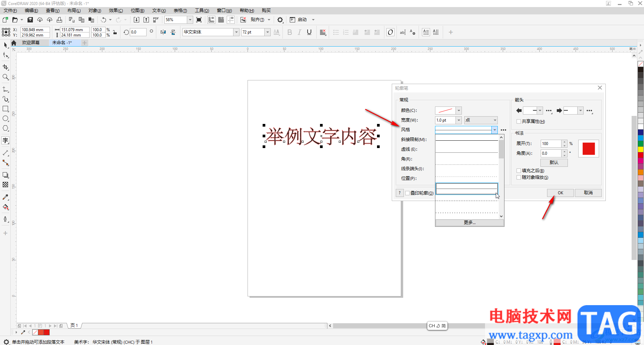The height and width of the screenshot is (345, 644).
Task: Enable the 叠印轮廓 checkbox
Action: pyautogui.click(x=408, y=193)
